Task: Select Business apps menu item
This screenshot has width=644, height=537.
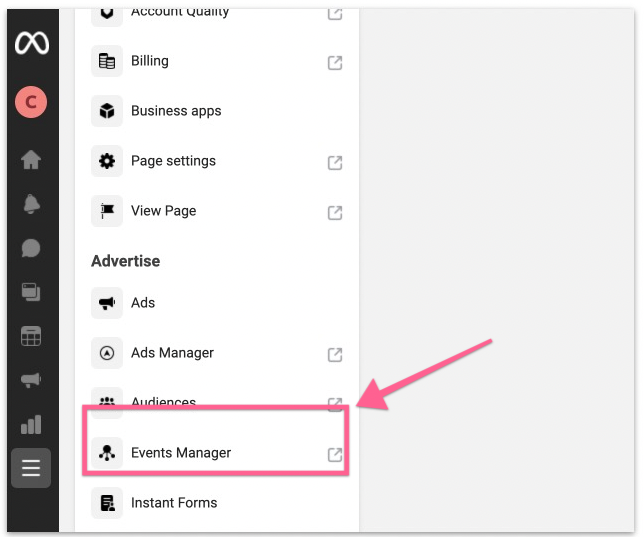Action: pyautogui.click(x=176, y=111)
